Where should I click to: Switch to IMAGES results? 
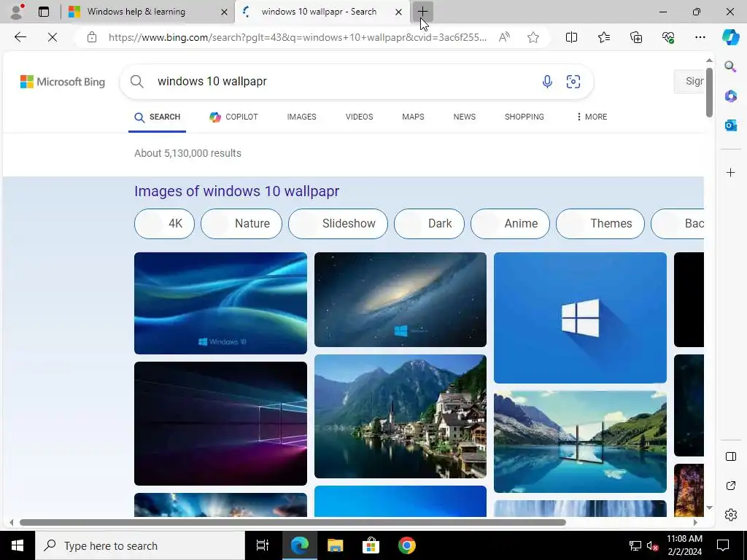tap(301, 117)
